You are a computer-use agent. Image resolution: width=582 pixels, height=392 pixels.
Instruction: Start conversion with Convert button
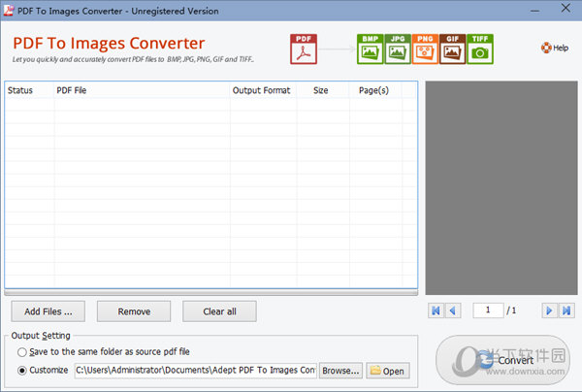(x=502, y=360)
